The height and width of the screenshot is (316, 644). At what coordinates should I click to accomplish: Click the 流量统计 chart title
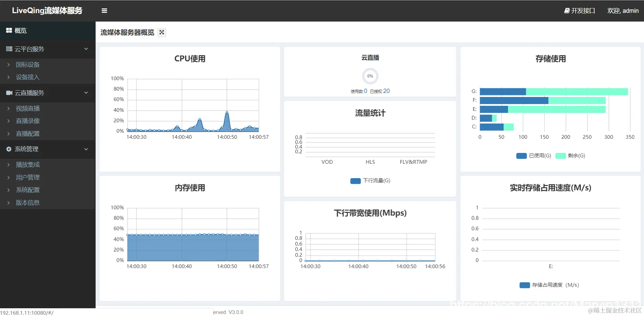[370, 113]
